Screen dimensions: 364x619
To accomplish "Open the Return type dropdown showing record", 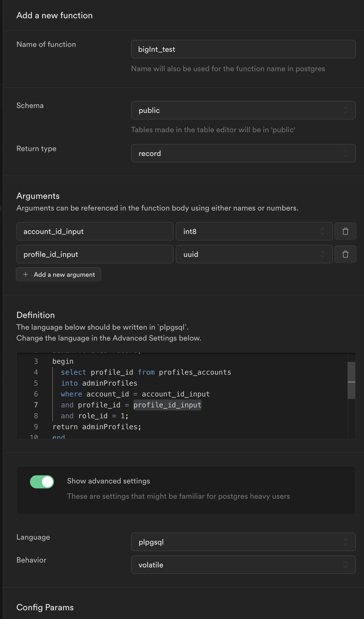I will click(x=243, y=153).
